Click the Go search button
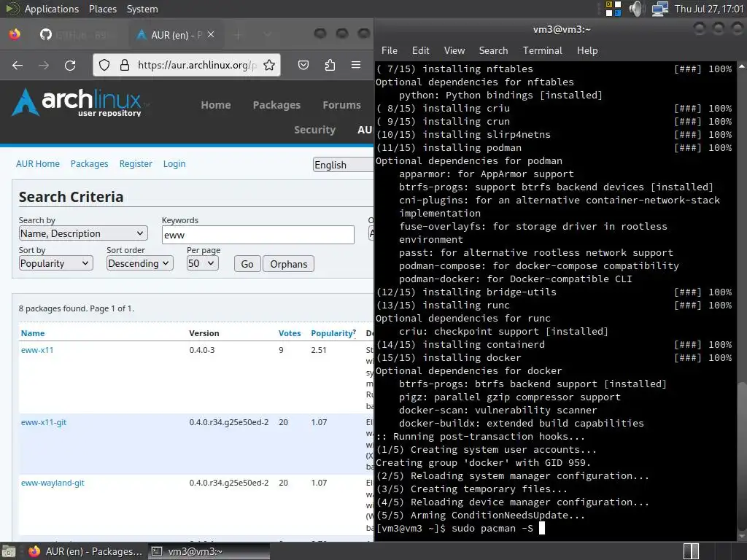This screenshot has height=560, width=747. point(247,264)
